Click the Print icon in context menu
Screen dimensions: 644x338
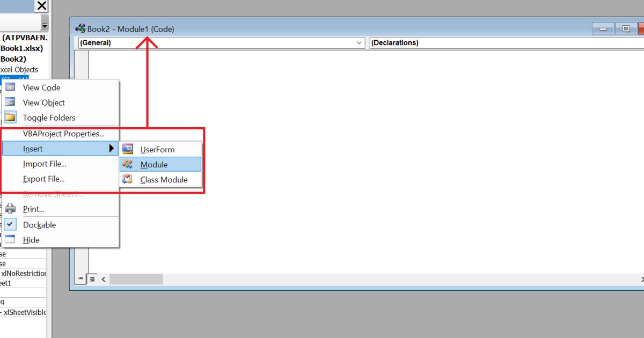[9, 209]
